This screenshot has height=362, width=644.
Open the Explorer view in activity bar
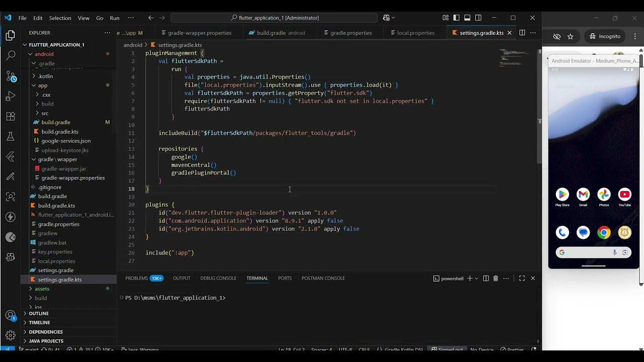[x=11, y=35]
